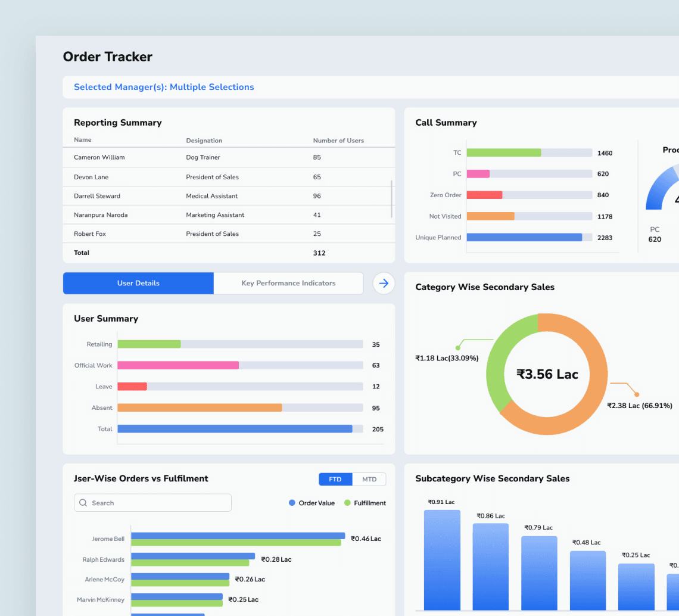The width and height of the screenshot is (679, 616).
Task: Select the FTD toggle
Action: pos(335,479)
